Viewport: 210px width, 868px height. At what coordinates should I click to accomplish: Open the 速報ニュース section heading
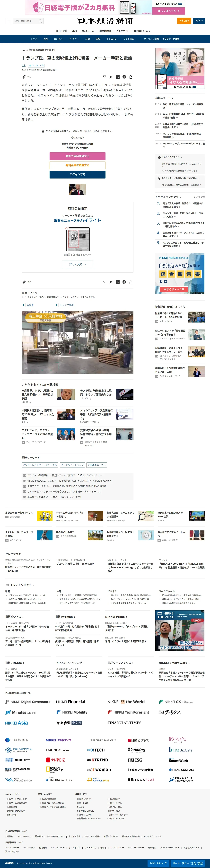[164, 98]
